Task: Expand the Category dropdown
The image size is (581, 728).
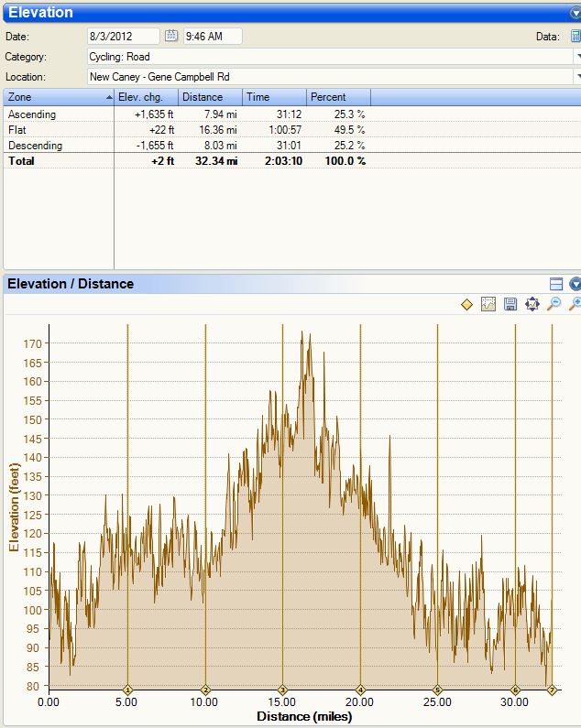Action: click(576, 57)
